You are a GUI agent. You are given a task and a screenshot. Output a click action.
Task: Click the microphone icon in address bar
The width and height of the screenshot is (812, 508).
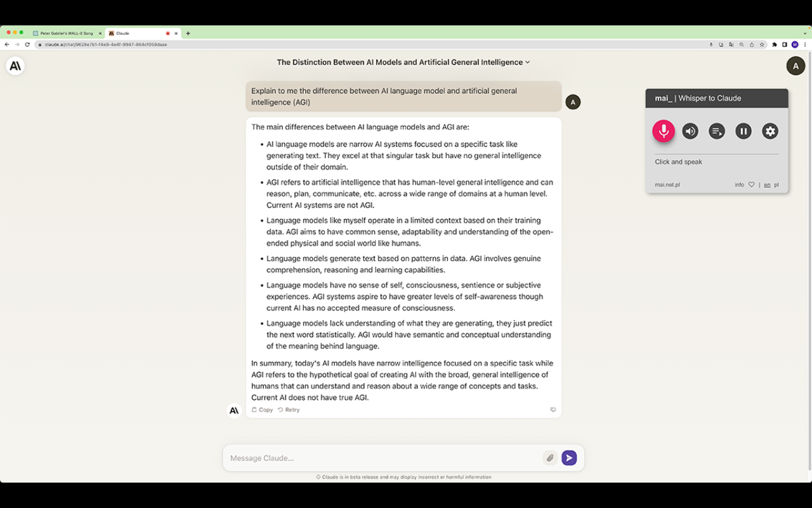711,44
